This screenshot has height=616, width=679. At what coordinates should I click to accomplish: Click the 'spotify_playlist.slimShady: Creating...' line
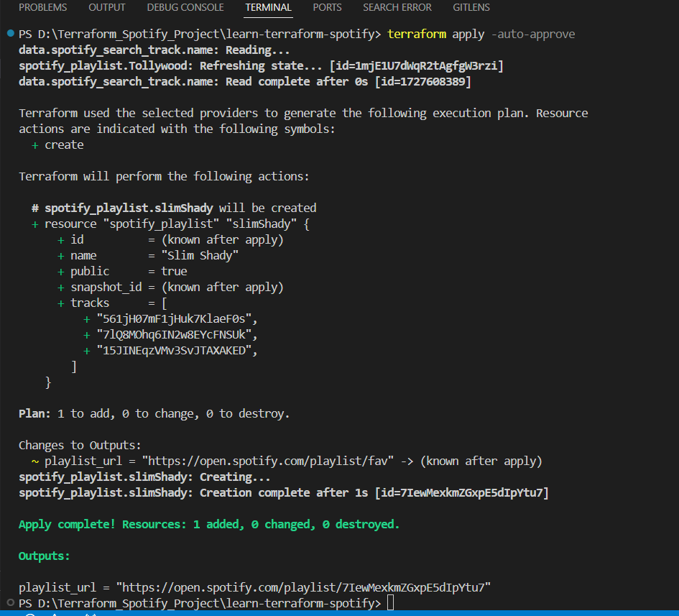click(x=144, y=477)
